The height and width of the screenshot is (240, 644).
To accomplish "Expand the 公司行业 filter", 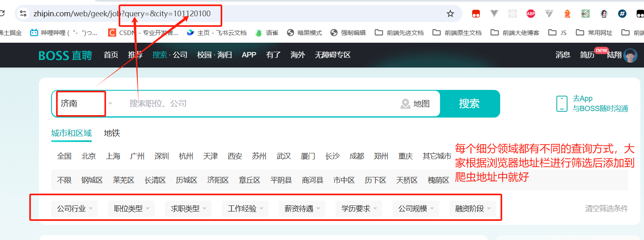I will pyautogui.click(x=75, y=209).
